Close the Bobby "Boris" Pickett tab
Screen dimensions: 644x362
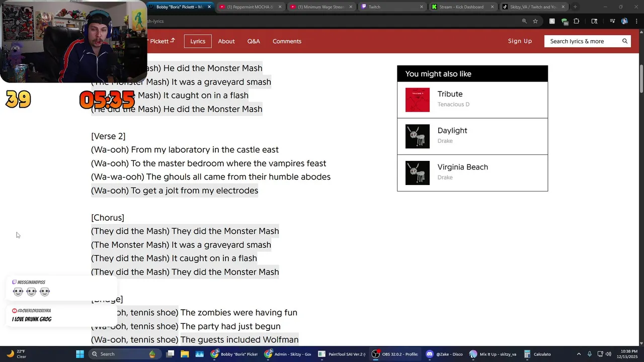209,7
